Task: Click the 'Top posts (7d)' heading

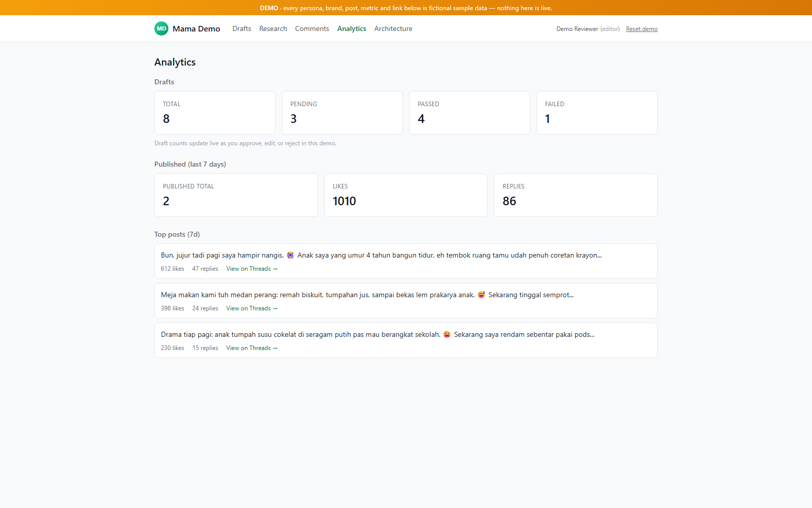Action: tap(177, 234)
